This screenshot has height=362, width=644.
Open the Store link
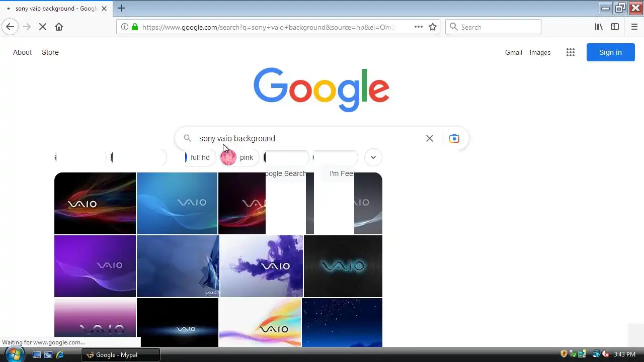(x=50, y=52)
